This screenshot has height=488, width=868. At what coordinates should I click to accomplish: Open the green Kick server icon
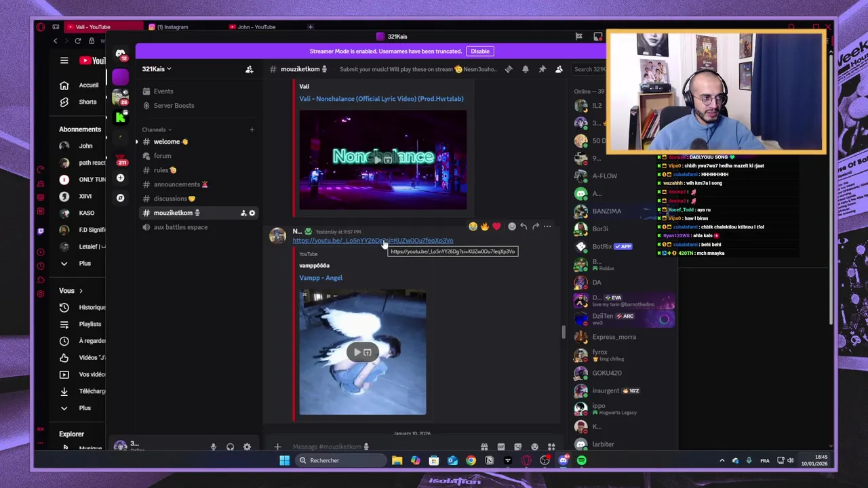(120, 117)
